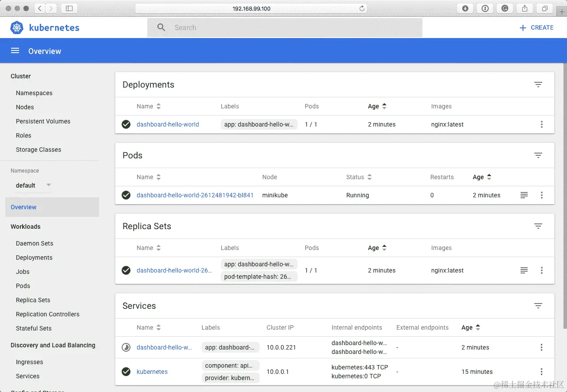Open Ingresses in sidebar
This screenshot has width=567, height=392.
[x=29, y=362]
